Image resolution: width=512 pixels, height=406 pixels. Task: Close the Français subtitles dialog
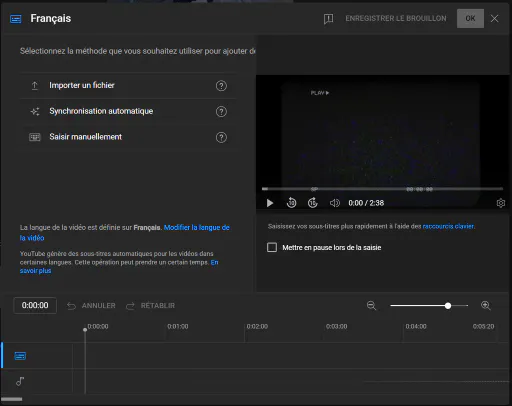click(x=494, y=19)
